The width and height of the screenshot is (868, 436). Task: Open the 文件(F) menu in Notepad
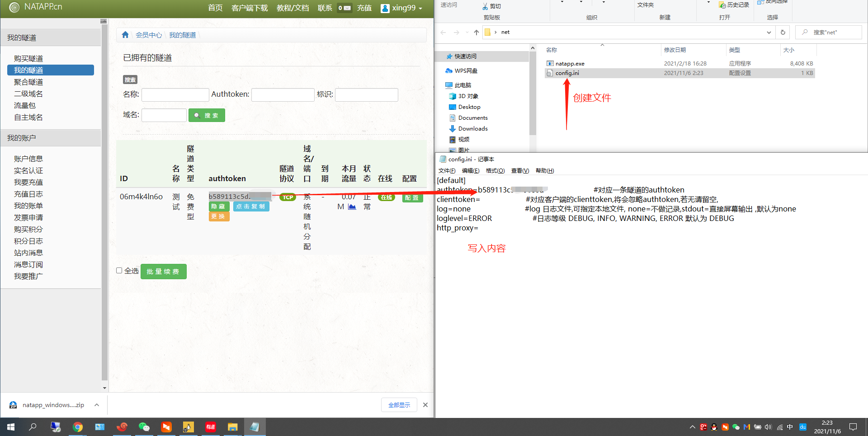click(447, 171)
